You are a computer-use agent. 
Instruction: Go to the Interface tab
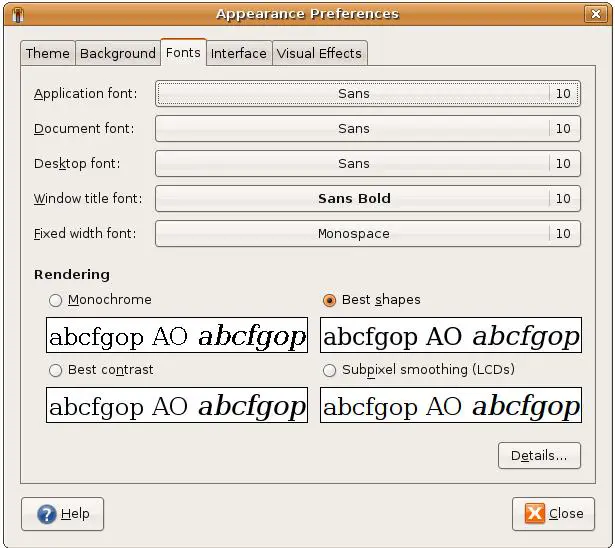click(238, 53)
